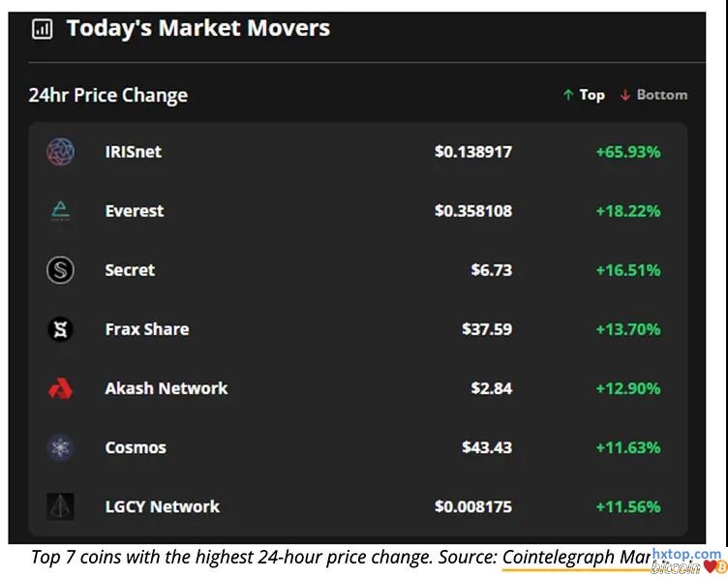Open the Everest coin name link

(135, 211)
